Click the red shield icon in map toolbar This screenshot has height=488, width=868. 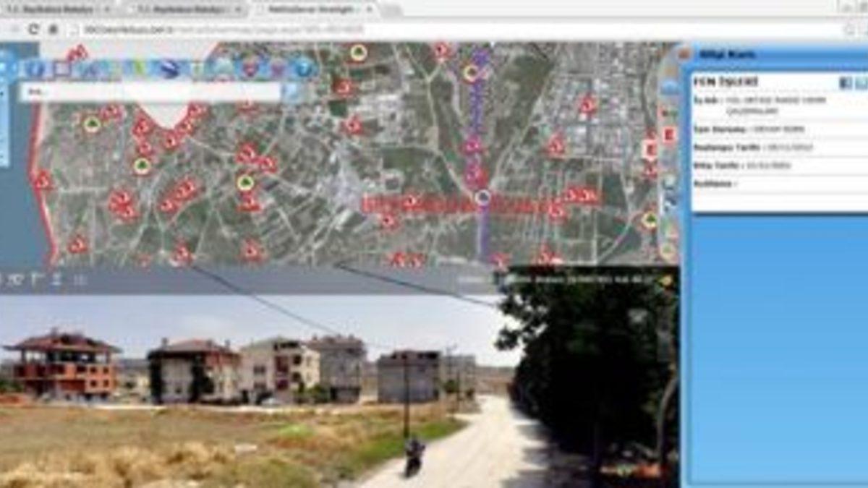(x=250, y=69)
